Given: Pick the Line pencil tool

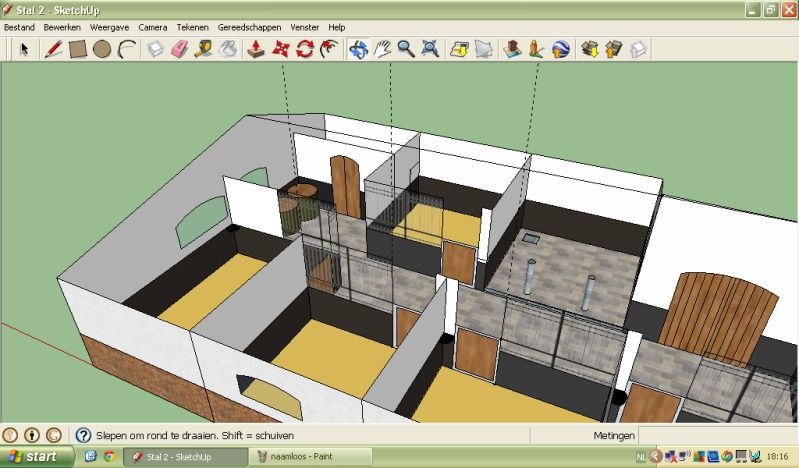Looking at the screenshot, I should (54, 48).
